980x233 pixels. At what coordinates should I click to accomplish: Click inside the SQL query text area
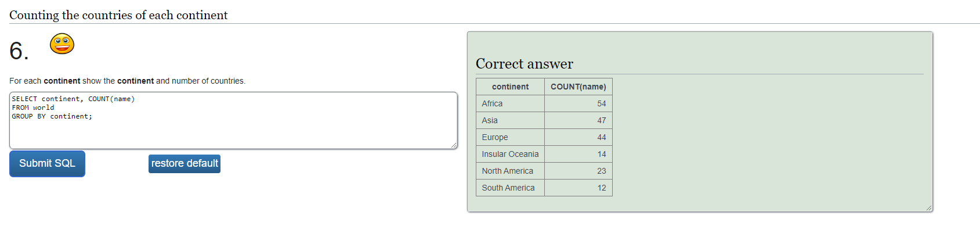pos(233,120)
